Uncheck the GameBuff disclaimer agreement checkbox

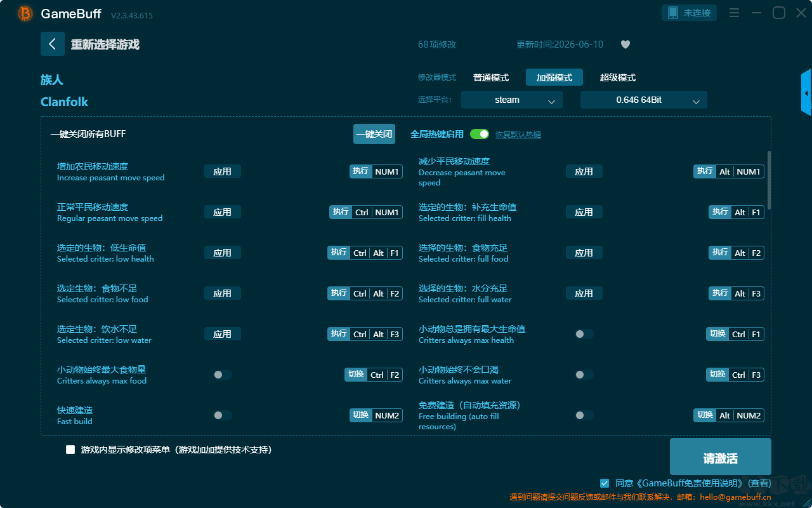coord(605,483)
